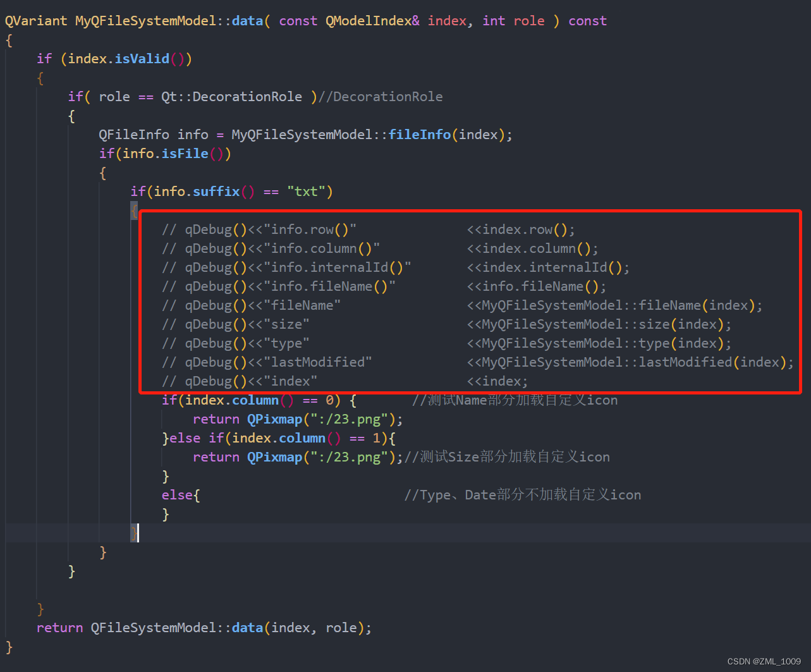Click the "Qt::DecorationRole" identifier
This screenshot has width=811, height=672.
(x=231, y=96)
